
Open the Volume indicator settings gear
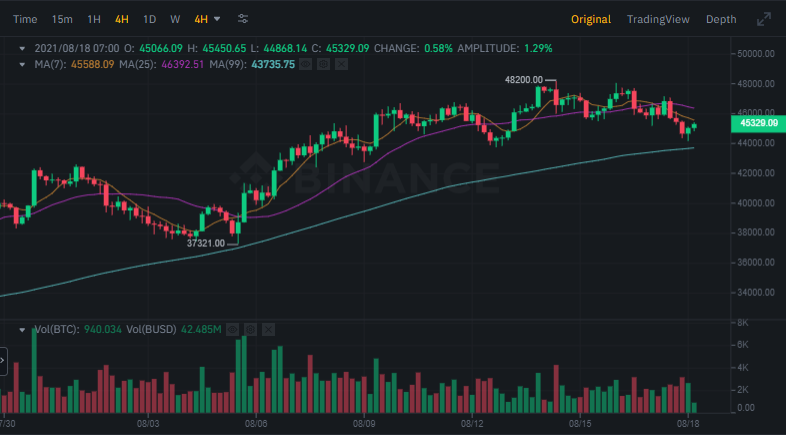(x=251, y=330)
